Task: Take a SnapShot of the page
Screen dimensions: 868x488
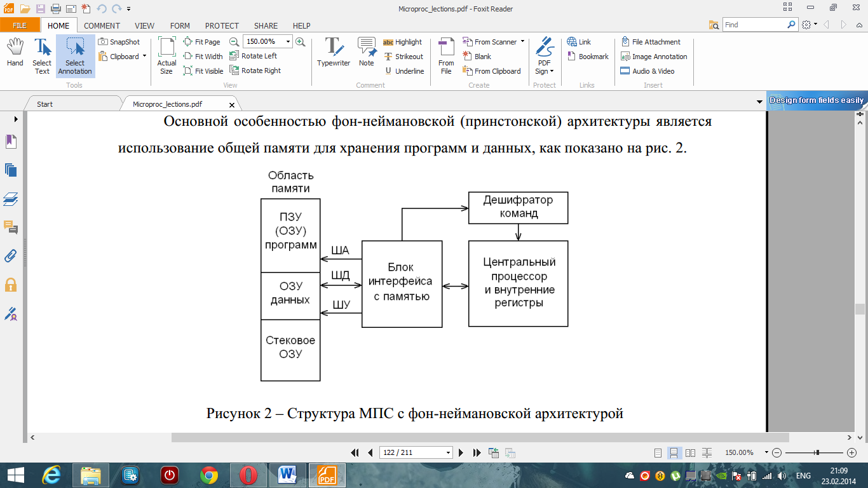Action: pos(119,42)
